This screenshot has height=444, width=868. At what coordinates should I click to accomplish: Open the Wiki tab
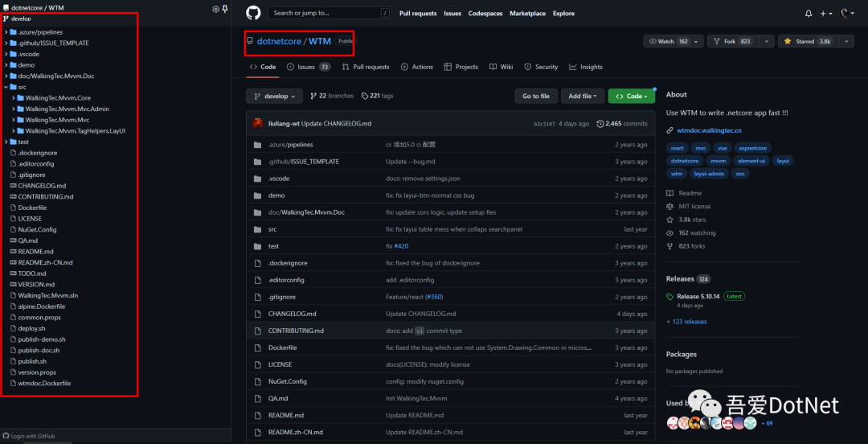point(501,67)
